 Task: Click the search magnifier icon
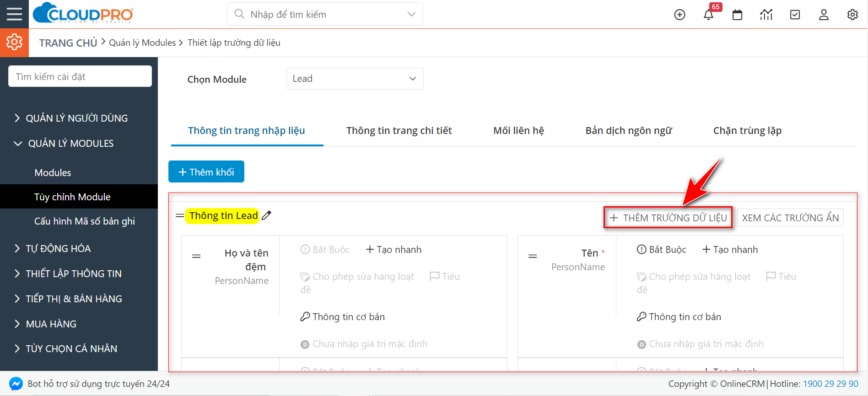click(239, 14)
